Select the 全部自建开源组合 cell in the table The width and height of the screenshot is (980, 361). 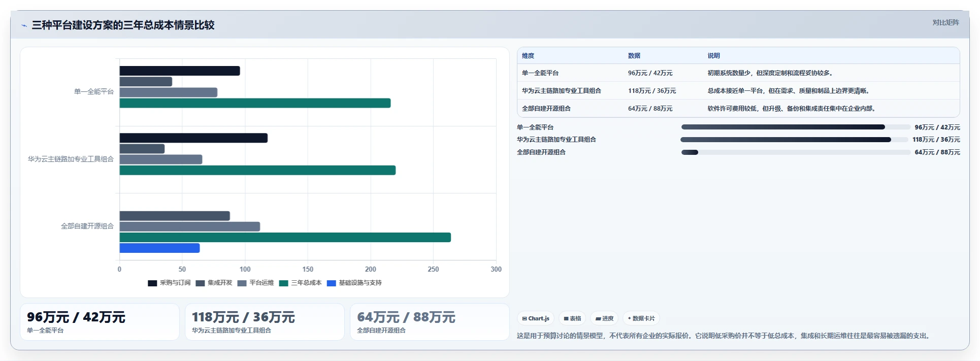click(x=546, y=109)
